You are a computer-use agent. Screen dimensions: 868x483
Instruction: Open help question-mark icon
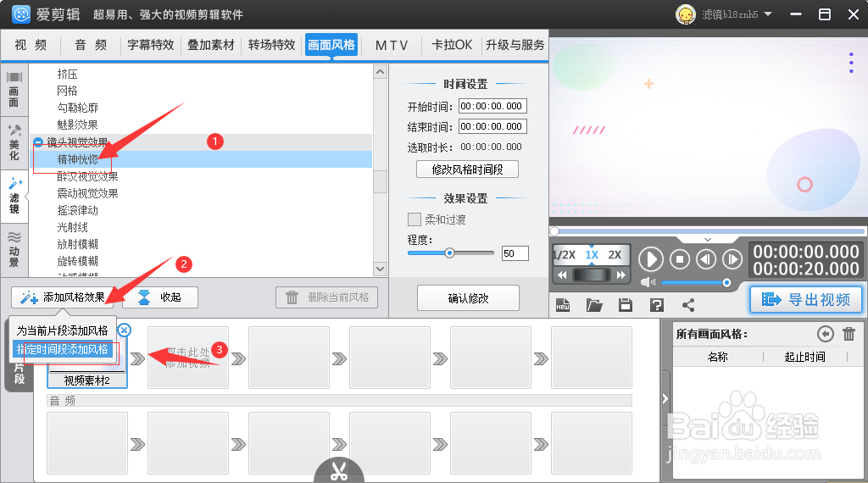pyautogui.click(x=657, y=305)
